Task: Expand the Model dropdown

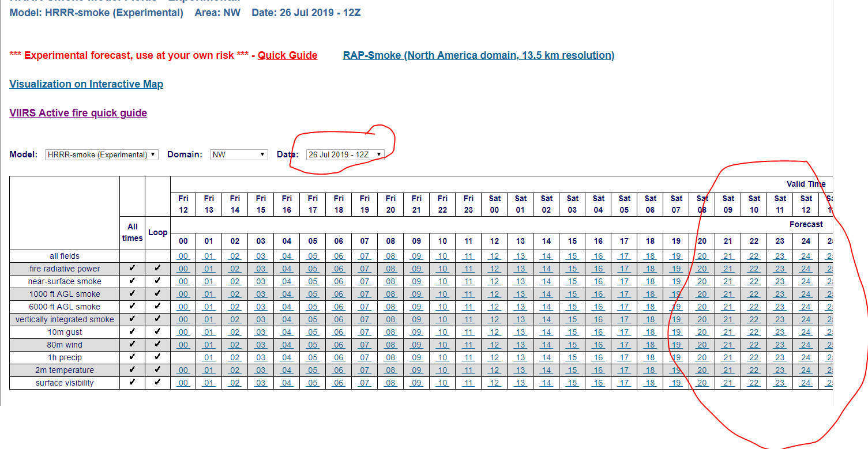Action: [102, 154]
